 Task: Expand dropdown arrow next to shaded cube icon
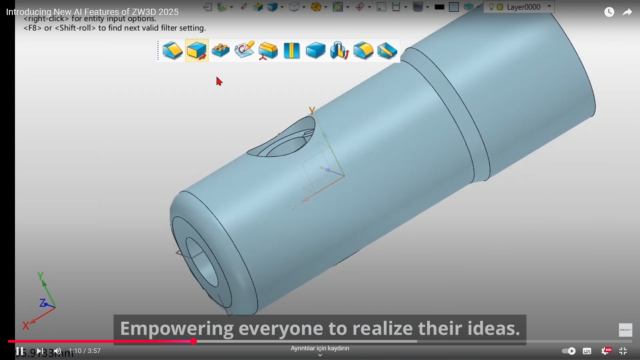pos(282,7)
